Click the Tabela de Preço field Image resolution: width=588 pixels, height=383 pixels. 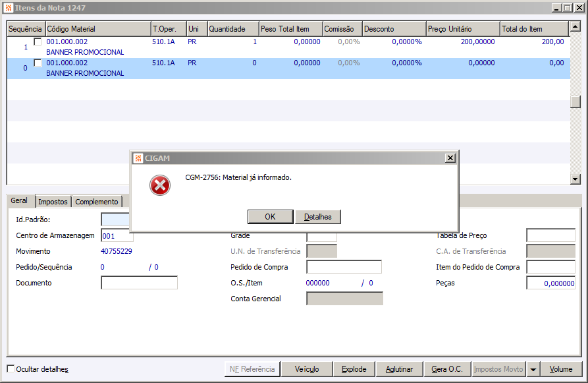click(x=550, y=235)
